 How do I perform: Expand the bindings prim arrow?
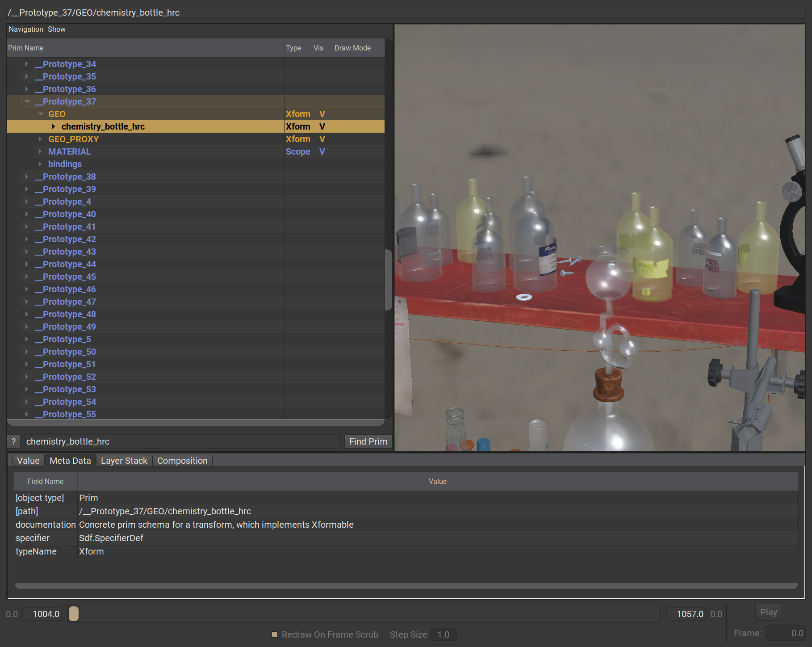click(40, 164)
